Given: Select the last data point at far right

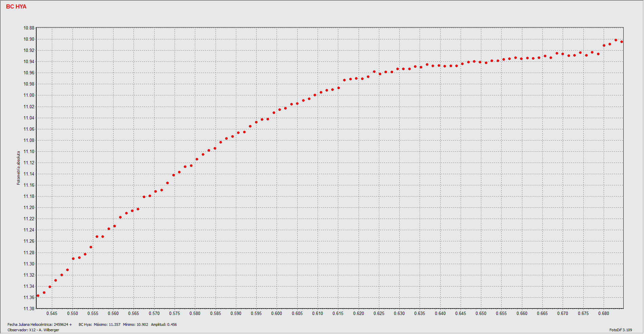Looking at the screenshot, I should point(622,42).
